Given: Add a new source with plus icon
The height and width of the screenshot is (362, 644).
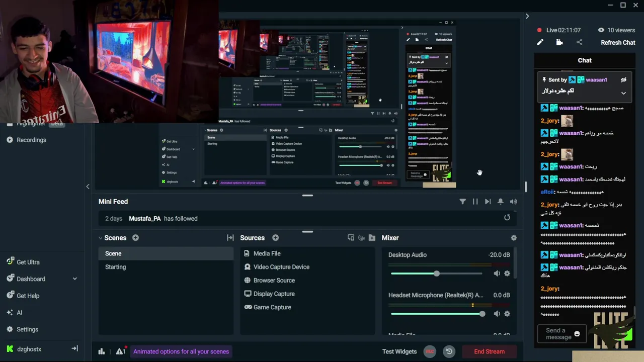Looking at the screenshot, I should (x=275, y=238).
